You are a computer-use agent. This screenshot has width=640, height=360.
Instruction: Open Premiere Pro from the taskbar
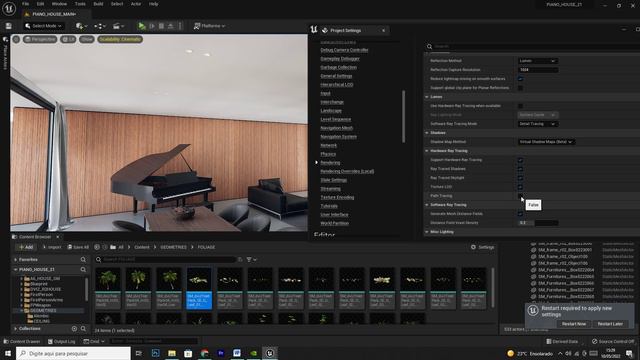[x=221, y=353]
